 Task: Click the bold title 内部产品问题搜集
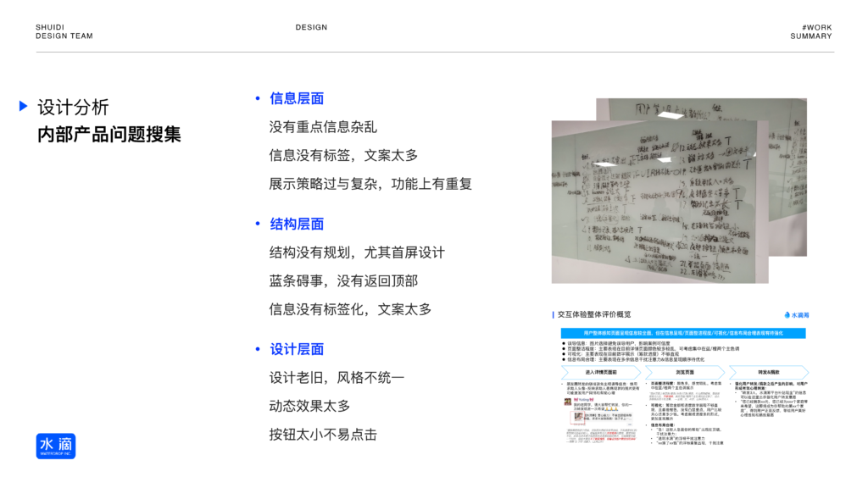[x=109, y=134]
